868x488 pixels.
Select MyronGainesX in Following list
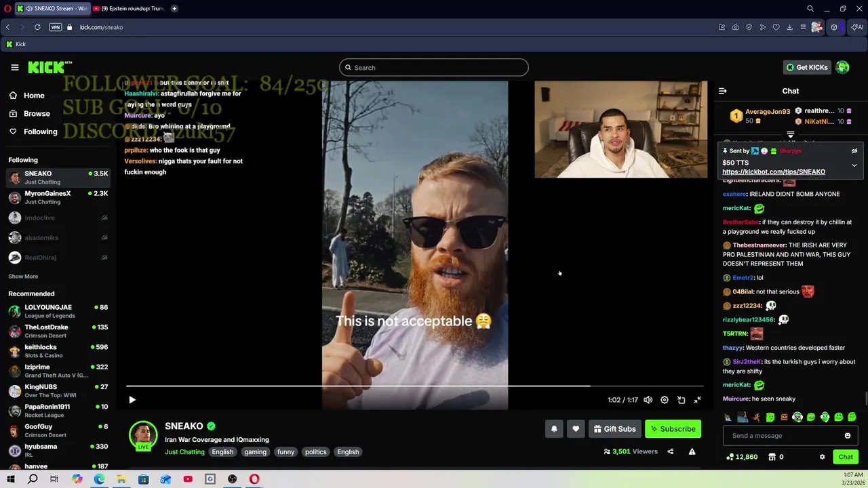point(58,197)
